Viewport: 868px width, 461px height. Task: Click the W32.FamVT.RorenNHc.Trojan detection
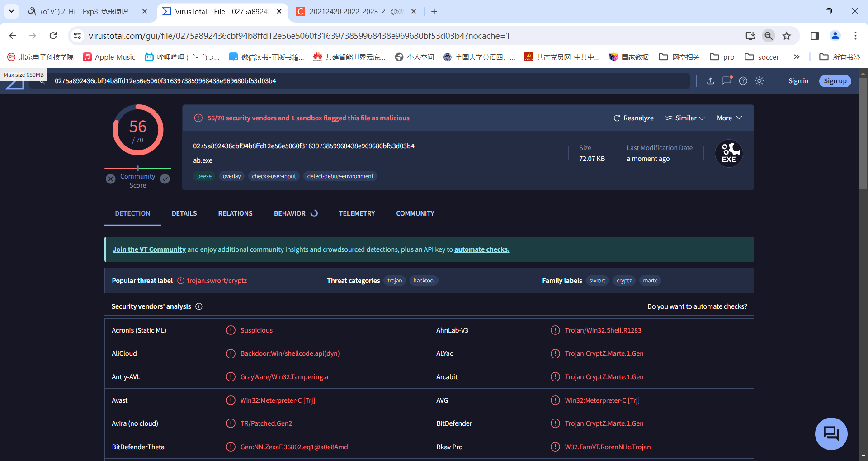pos(608,447)
